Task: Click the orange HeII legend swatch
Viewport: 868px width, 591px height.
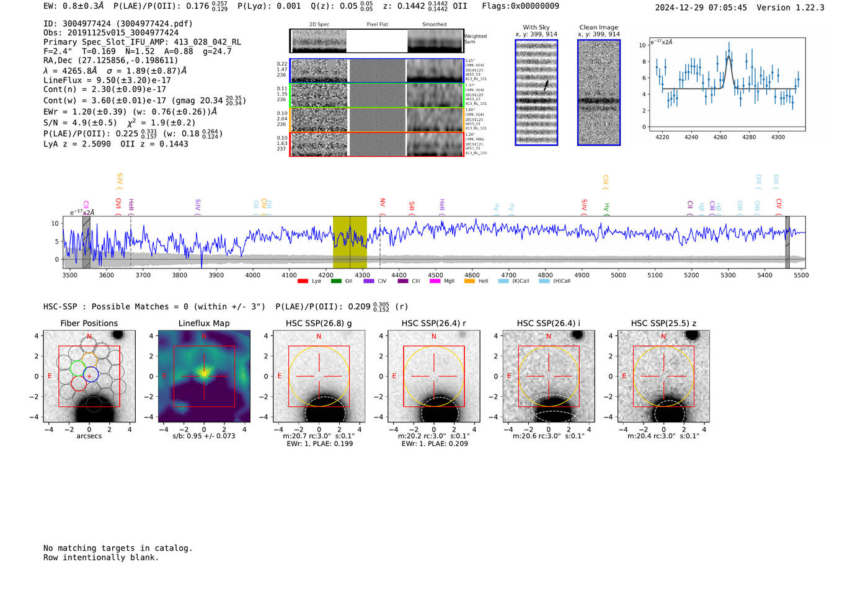Action: coord(469,281)
